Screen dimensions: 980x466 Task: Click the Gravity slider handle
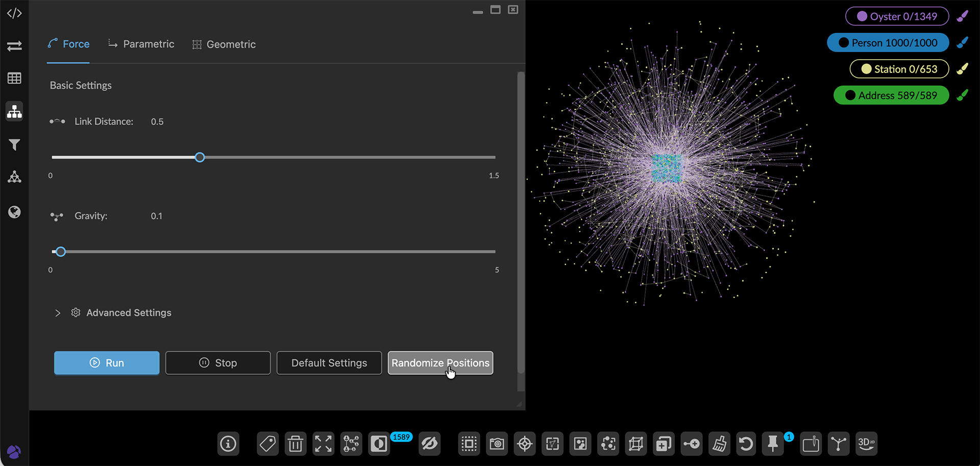tap(61, 252)
